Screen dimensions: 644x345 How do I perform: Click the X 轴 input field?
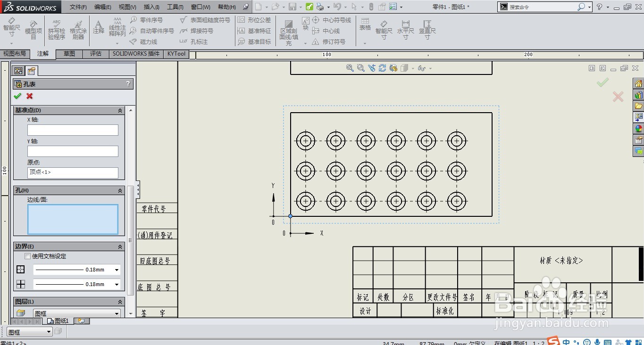(x=73, y=130)
